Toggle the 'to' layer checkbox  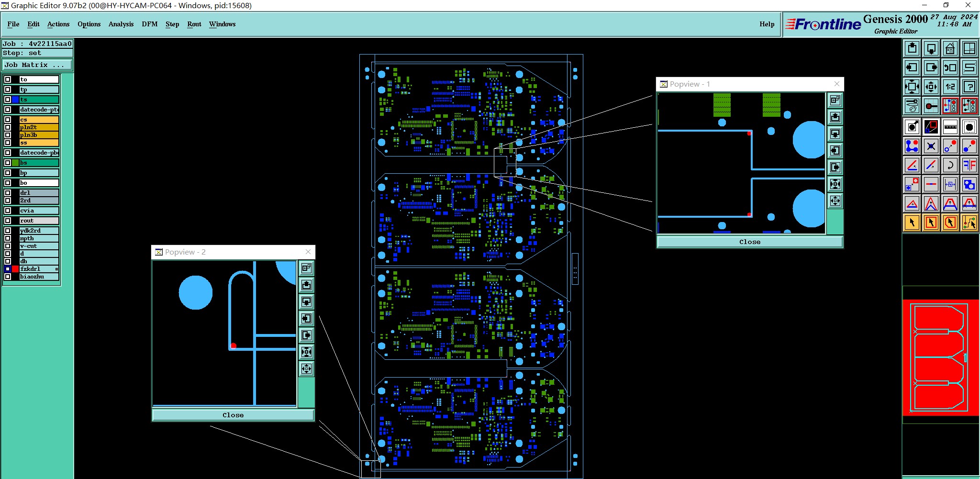[8, 79]
